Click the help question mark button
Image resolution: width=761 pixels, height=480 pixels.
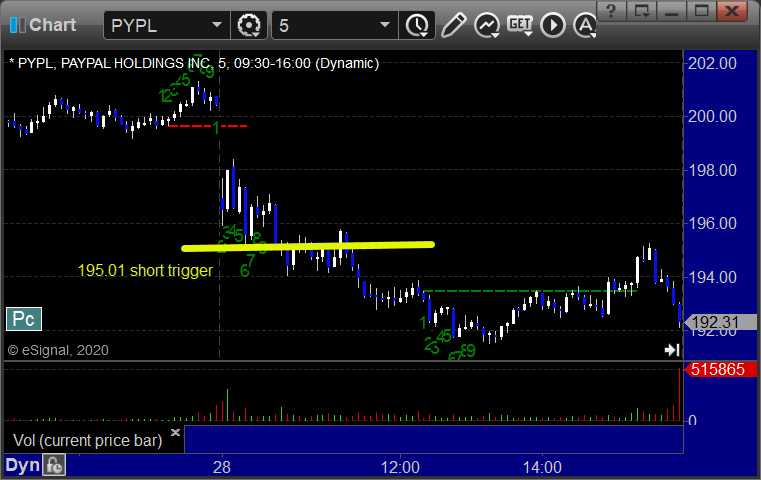[x=611, y=11]
